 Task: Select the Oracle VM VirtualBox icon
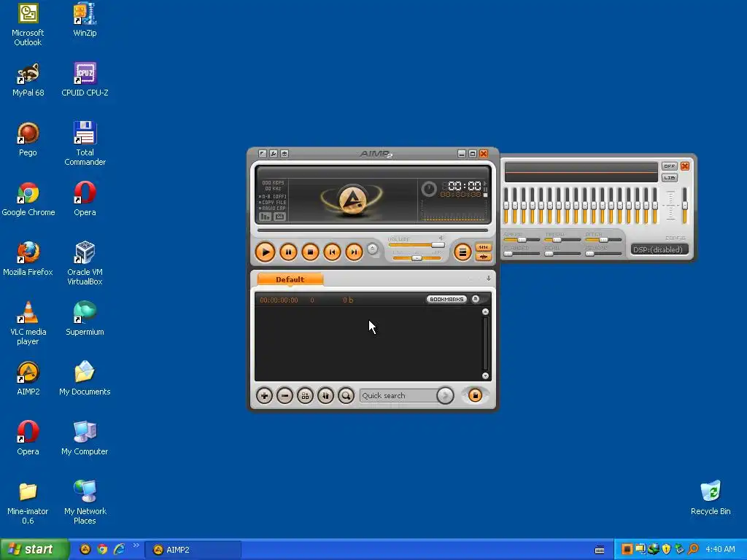tap(85, 262)
